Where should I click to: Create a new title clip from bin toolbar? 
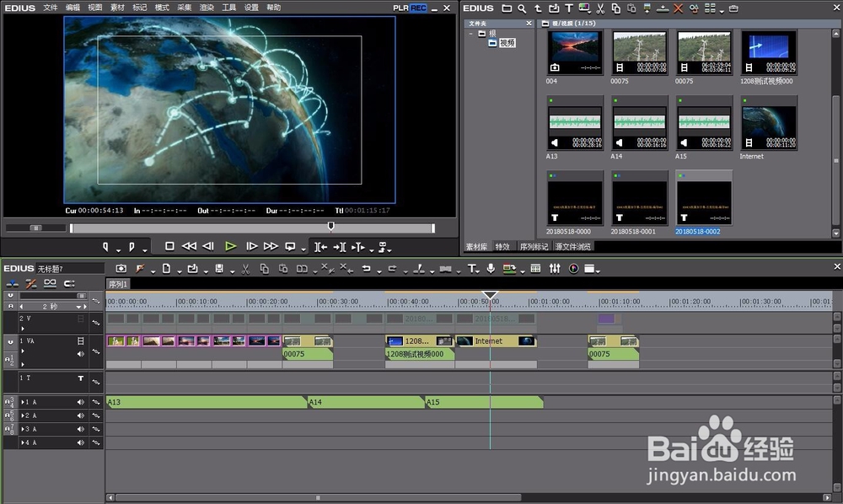coord(569,8)
